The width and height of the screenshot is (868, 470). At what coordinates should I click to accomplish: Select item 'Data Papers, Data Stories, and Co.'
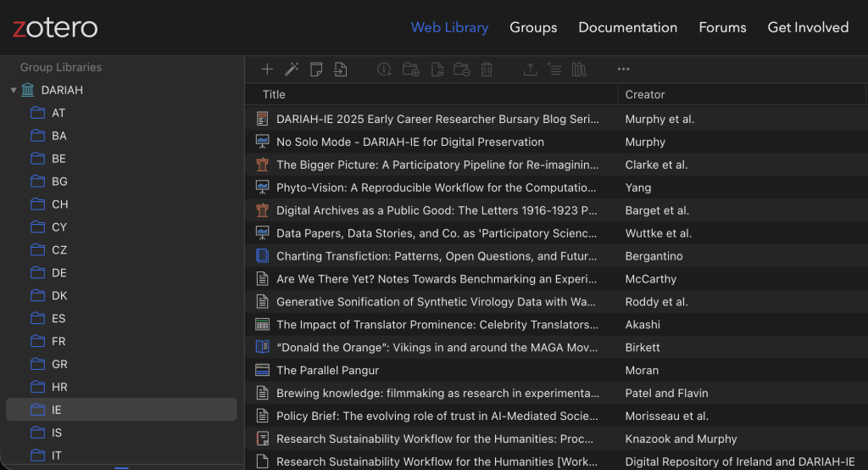(x=437, y=232)
